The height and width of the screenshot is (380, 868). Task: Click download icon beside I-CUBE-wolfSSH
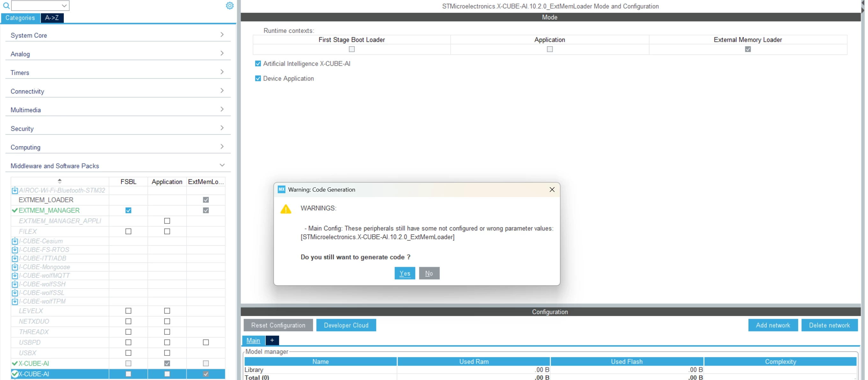pos(15,284)
